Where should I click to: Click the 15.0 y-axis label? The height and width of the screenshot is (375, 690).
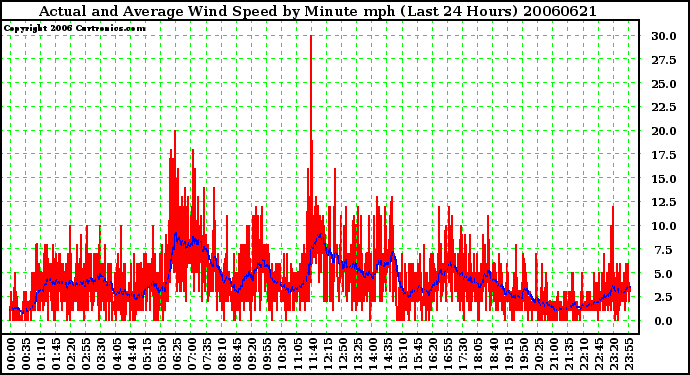(664, 179)
